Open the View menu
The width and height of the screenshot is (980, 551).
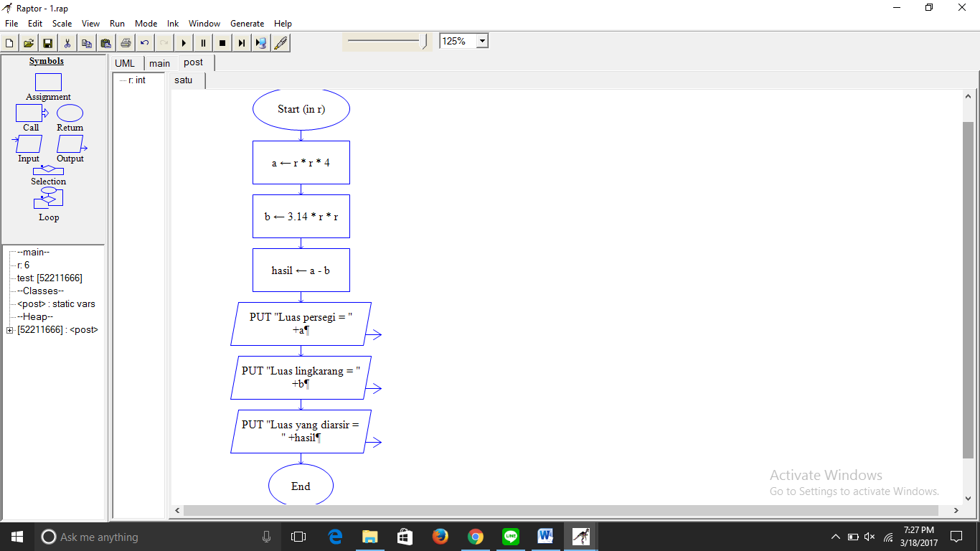(91, 24)
